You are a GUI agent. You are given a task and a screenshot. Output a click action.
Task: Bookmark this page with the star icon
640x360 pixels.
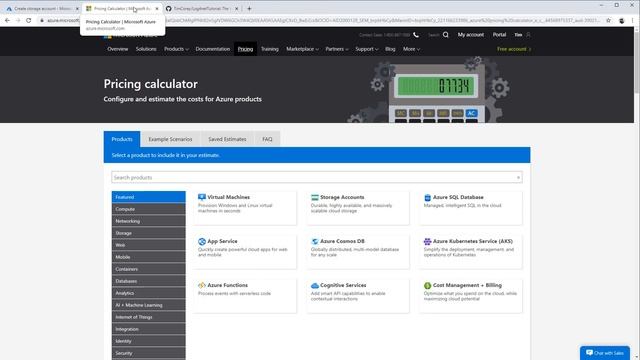click(608, 20)
